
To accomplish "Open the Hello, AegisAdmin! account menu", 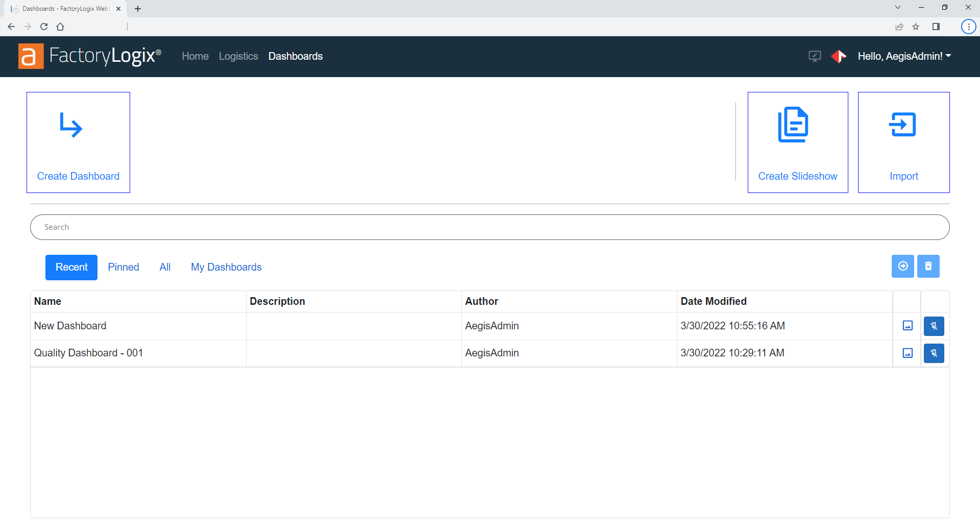I will (904, 56).
